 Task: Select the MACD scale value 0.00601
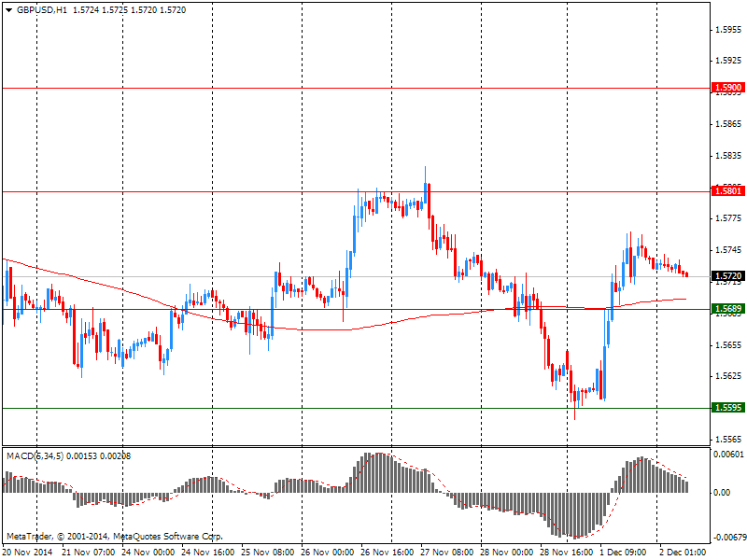729,455
